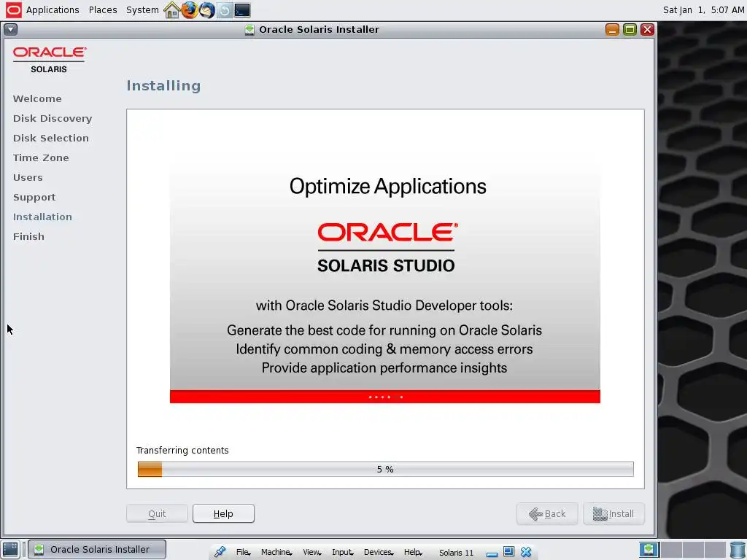Click the VirtualBox pin toolbar icon
This screenshot has width=747, height=560.
220,552
